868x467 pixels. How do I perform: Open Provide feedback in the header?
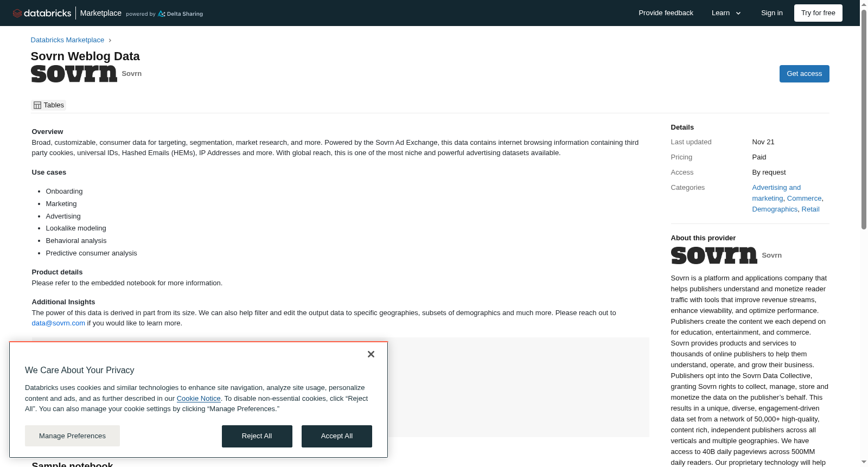click(666, 13)
